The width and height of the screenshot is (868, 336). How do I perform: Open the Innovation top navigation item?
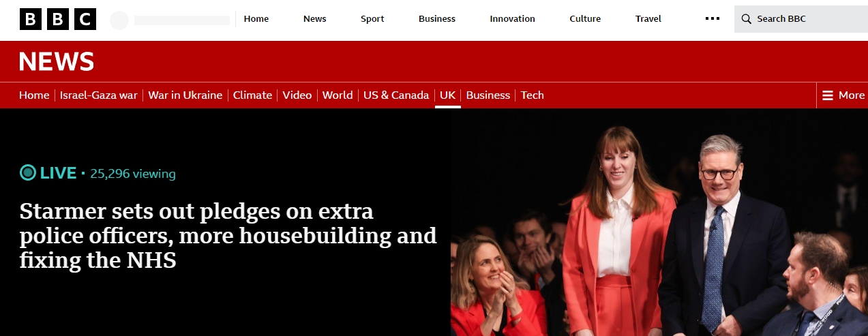click(512, 19)
